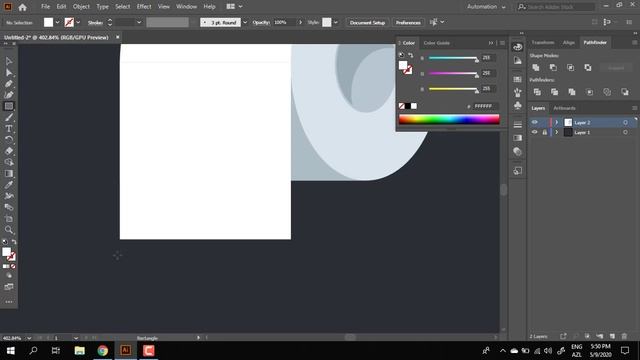Viewport: 640px width, 360px height.
Task: Open the Effect menu
Action: [x=144, y=7]
